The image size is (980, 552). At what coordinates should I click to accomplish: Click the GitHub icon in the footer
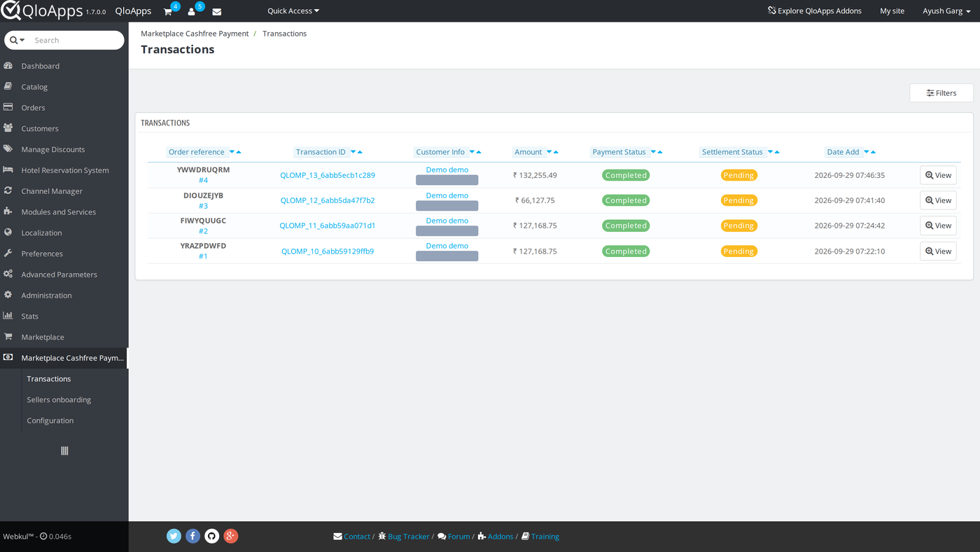click(x=212, y=536)
